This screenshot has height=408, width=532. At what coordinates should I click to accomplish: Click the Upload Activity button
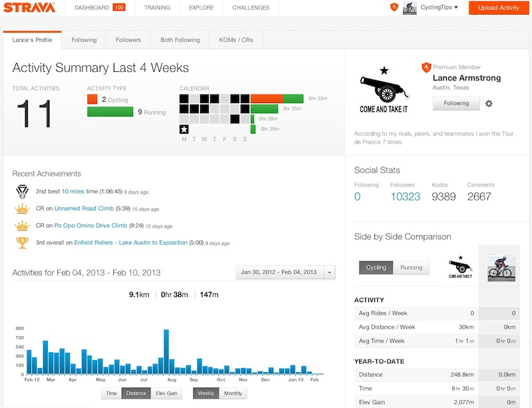500,9
